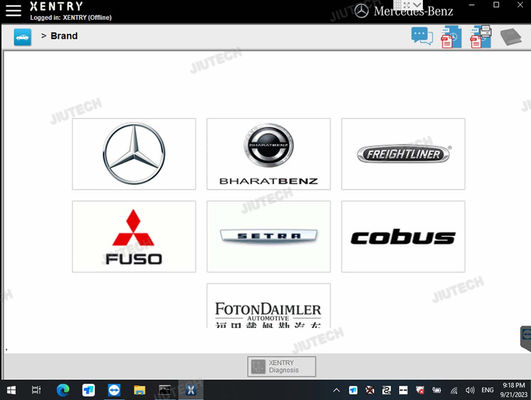This screenshot has width=531, height=400.
Task: Open the network status tray icon
Action: (x=454, y=391)
